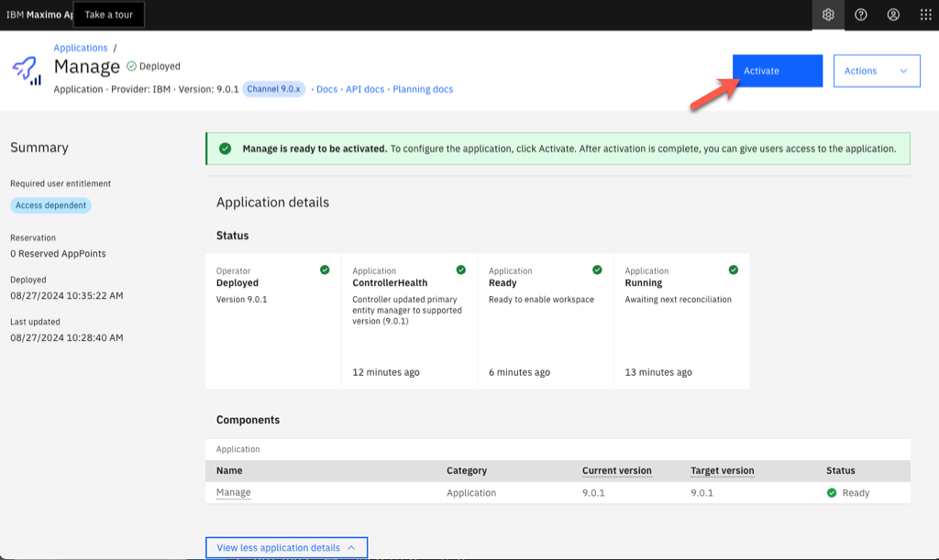Open the settings gear icon
The height and width of the screenshot is (560, 939).
[x=828, y=15]
